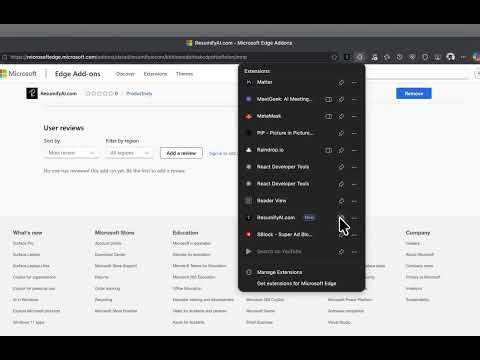Open more options for Raindrop.io
This screenshot has width=480, height=360.
click(354, 150)
